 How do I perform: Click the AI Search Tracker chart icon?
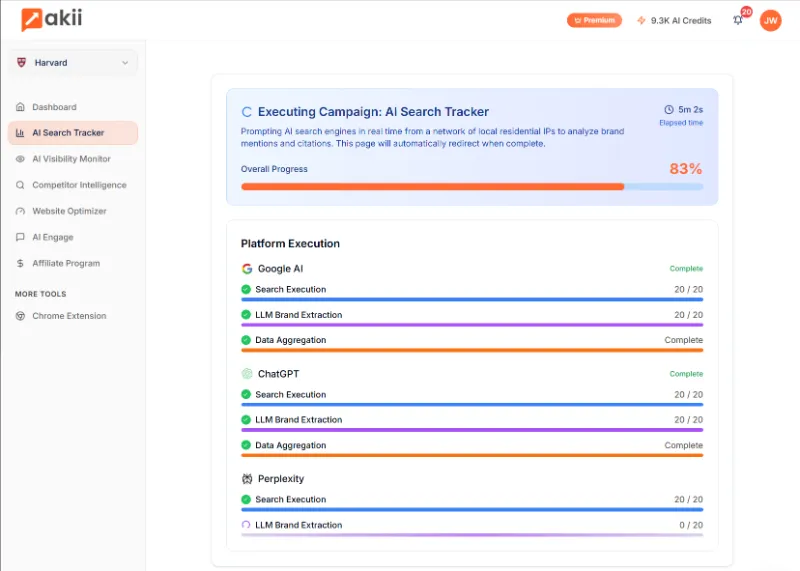click(x=20, y=133)
